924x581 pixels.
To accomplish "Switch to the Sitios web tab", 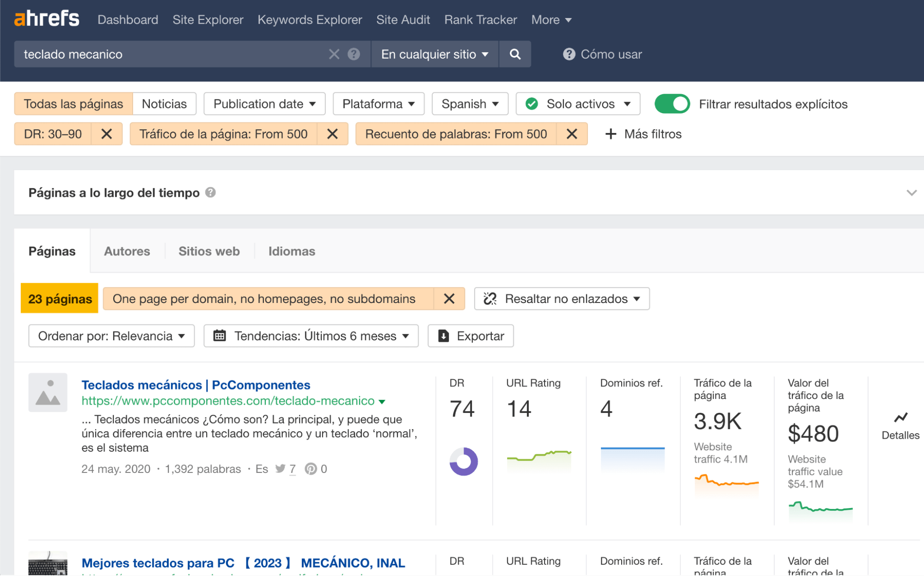I will click(x=208, y=251).
